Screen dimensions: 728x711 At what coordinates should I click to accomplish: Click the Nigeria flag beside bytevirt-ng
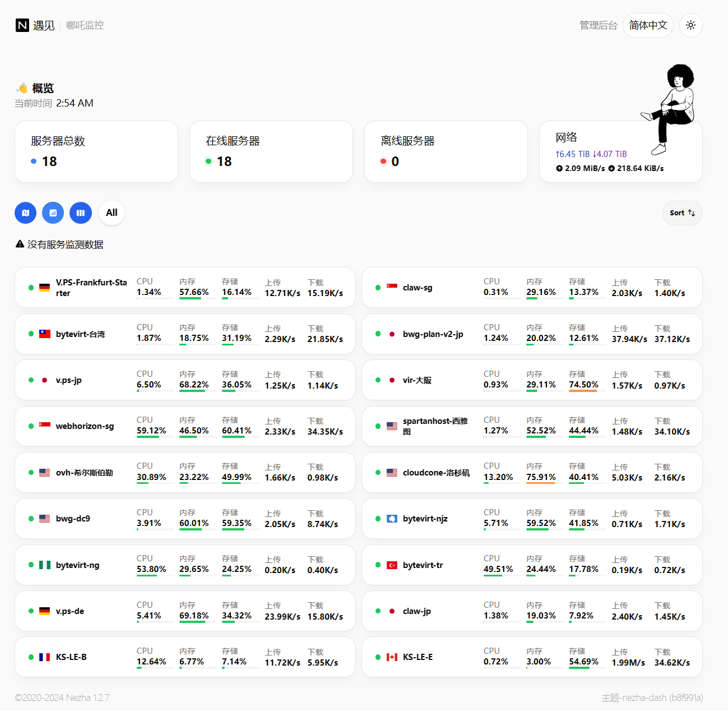(45, 565)
